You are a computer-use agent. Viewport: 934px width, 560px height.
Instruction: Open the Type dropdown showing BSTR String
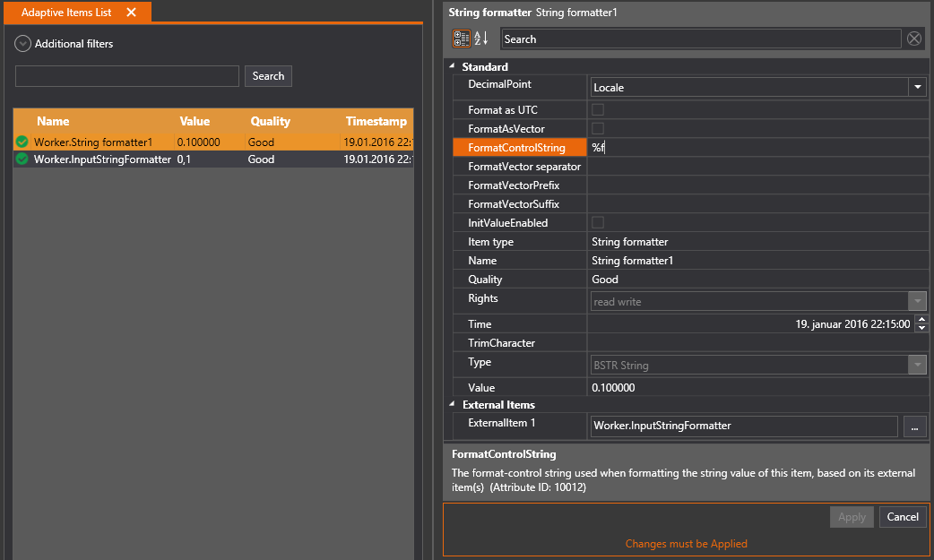[917, 365]
